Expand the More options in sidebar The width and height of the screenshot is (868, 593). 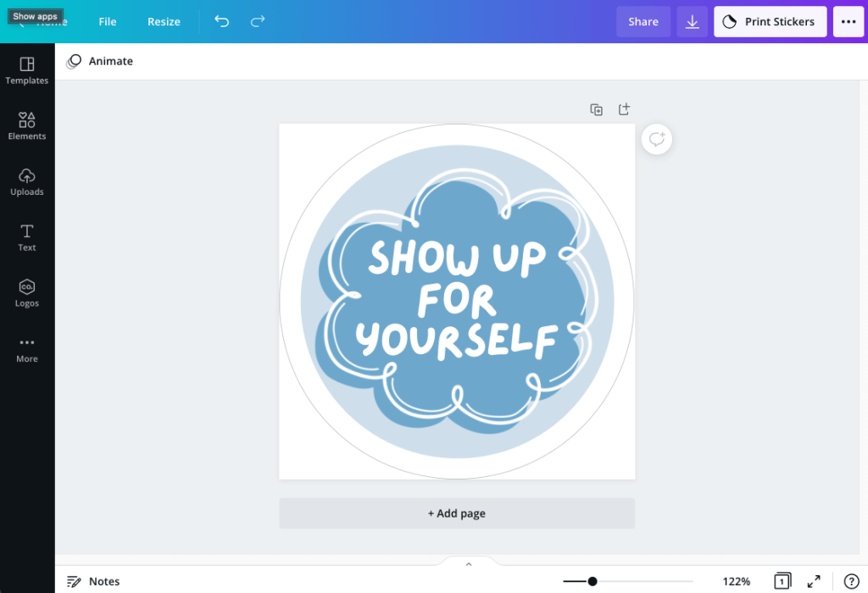(27, 348)
